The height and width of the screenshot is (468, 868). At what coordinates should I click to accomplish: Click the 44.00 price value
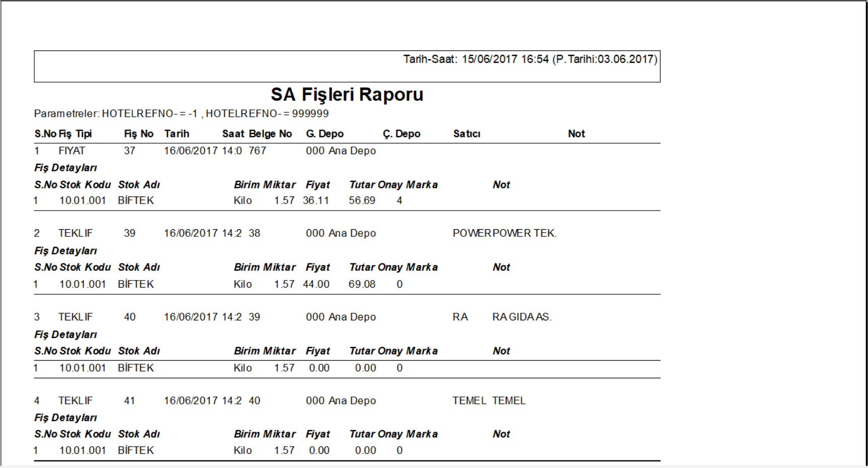316,284
